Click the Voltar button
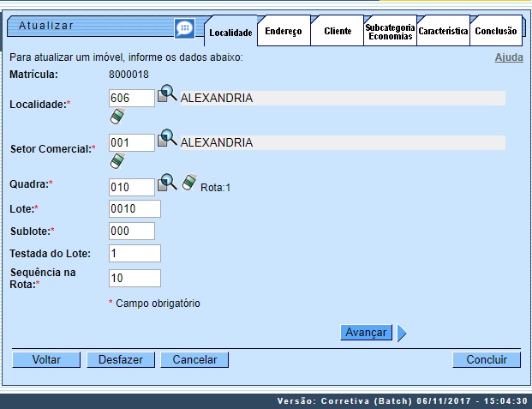 46,360
